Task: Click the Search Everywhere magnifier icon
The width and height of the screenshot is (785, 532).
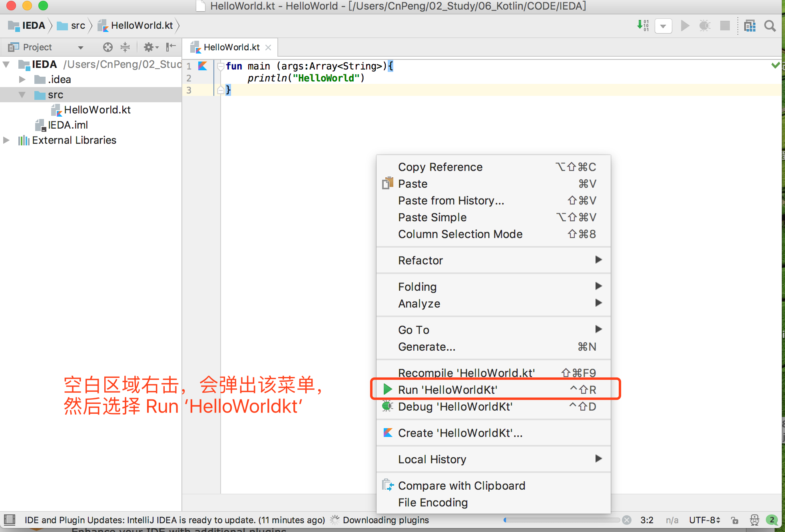Action: [x=770, y=26]
